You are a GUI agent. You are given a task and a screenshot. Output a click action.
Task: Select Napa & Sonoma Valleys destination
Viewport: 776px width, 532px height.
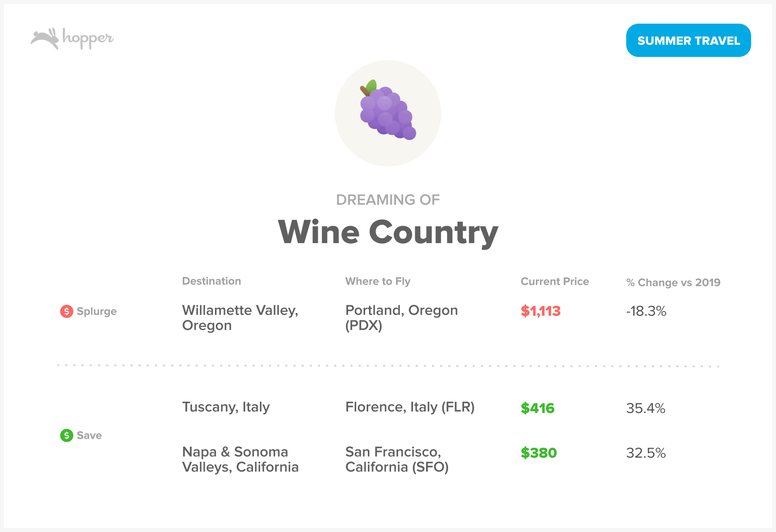240,459
